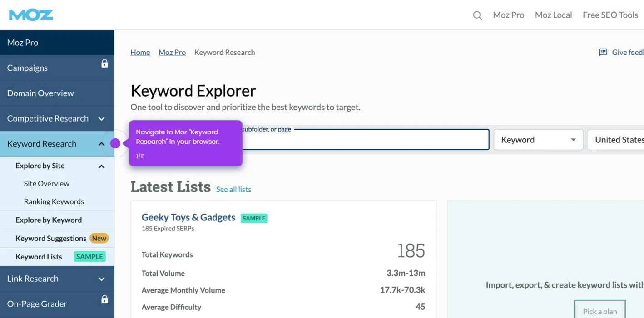Go to Site Overview
Image resolution: width=644 pixels, height=318 pixels.
(x=47, y=184)
